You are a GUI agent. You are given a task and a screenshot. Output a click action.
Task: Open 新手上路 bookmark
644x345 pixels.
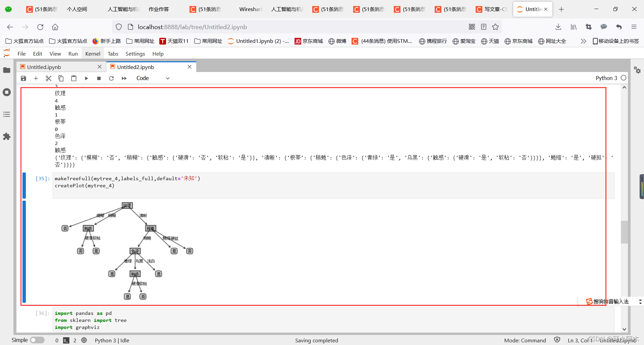[x=107, y=41]
